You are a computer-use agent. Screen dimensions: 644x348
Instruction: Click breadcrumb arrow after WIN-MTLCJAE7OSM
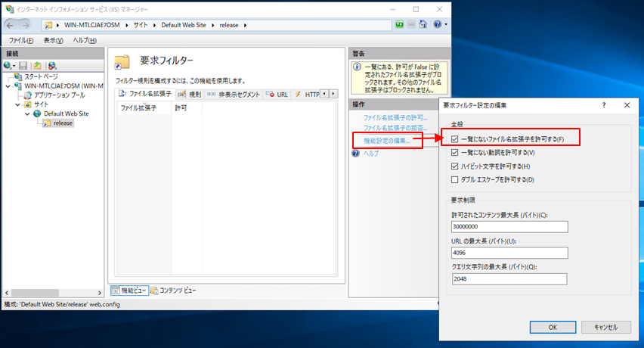point(127,25)
